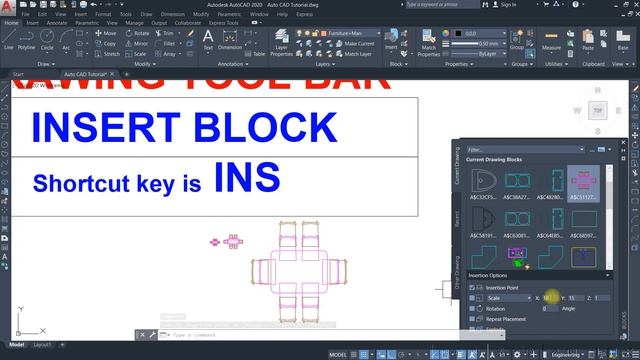This screenshot has height=360, width=640.
Task: Switch to the Annotate ribbon tab
Action: (57, 23)
